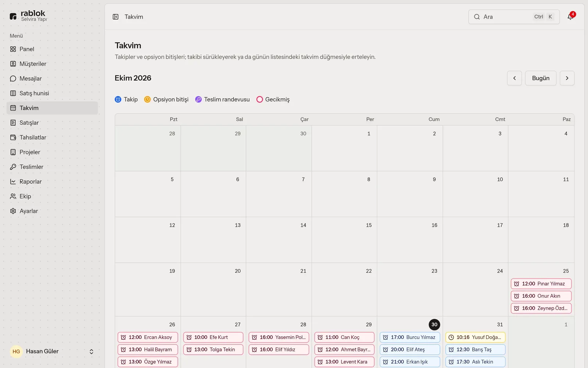Click the Ekip people icon

point(13,196)
